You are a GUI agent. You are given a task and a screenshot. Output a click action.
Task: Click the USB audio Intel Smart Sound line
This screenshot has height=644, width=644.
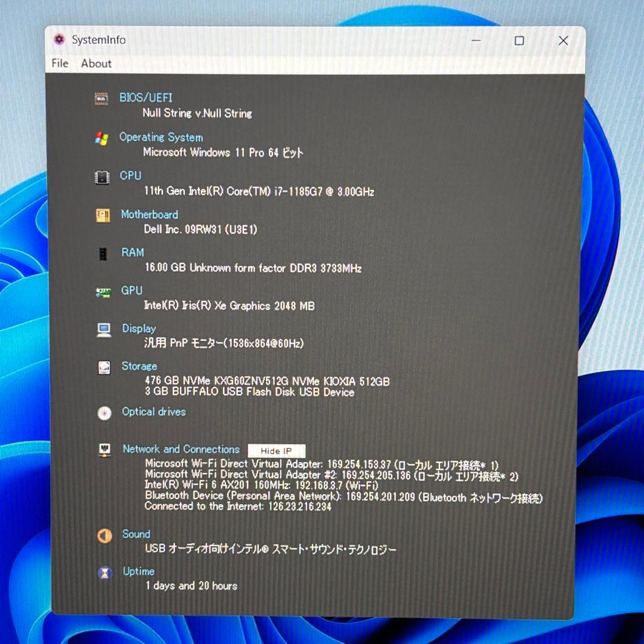coord(271,549)
